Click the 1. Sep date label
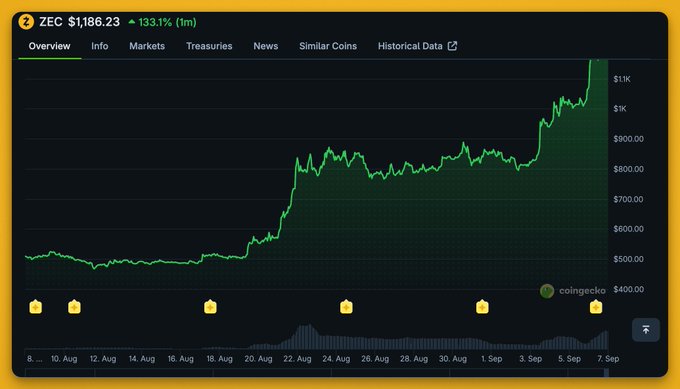The height and width of the screenshot is (389, 680). click(x=492, y=359)
